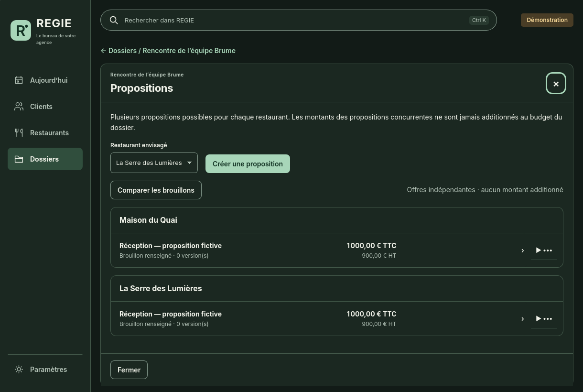Go to the Restaurants section
Viewport: 583px width, 392px height.
point(45,133)
